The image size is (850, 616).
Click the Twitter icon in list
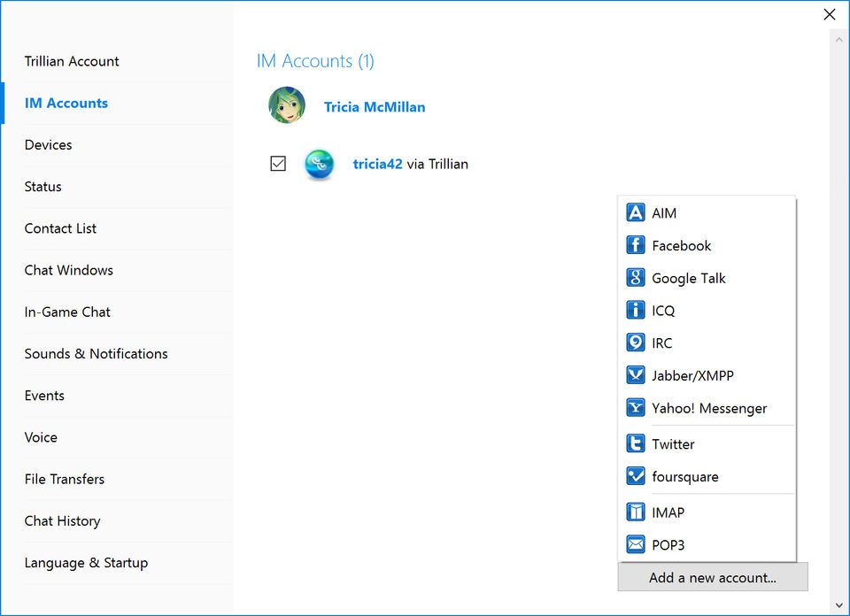(x=636, y=444)
